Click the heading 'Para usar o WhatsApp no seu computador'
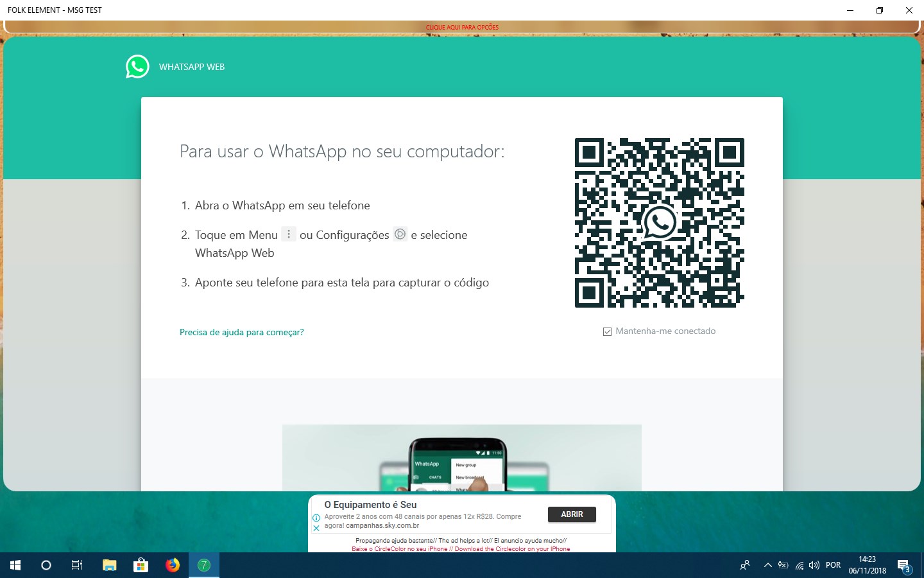Image resolution: width=924 pixels, height=578 pixels. (342, 152)
